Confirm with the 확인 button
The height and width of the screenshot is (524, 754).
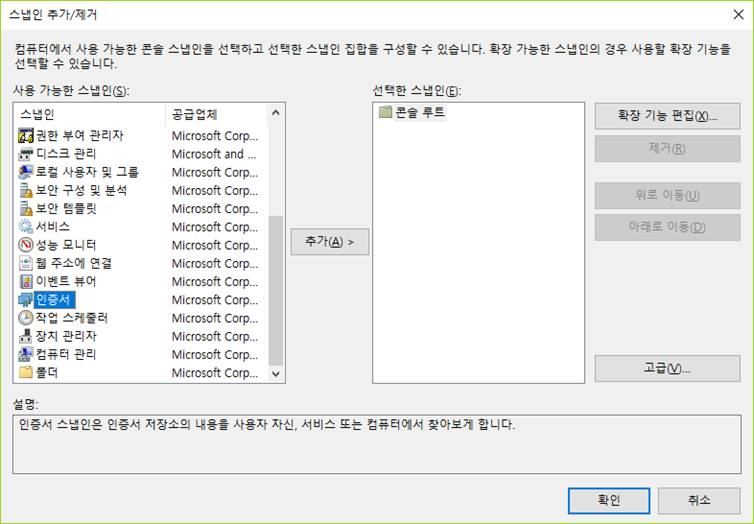click(x=609, y=500)
